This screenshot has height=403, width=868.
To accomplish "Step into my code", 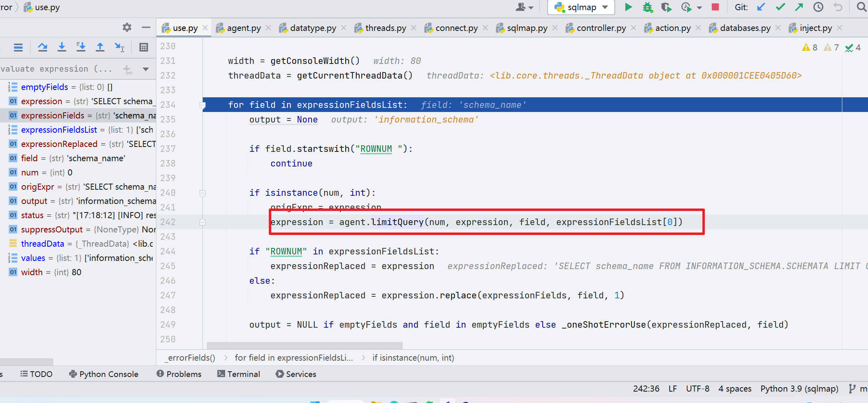I will (x=81, y=47).
